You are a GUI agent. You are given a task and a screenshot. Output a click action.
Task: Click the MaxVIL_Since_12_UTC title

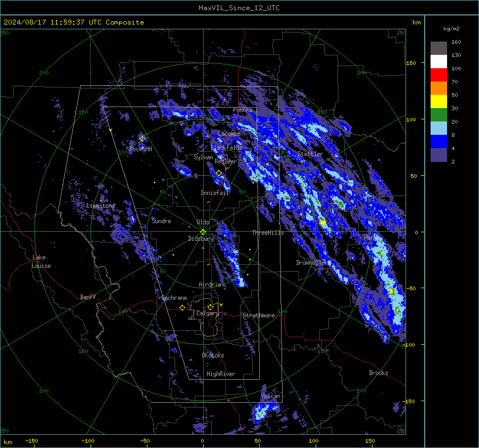pos(239,8)
